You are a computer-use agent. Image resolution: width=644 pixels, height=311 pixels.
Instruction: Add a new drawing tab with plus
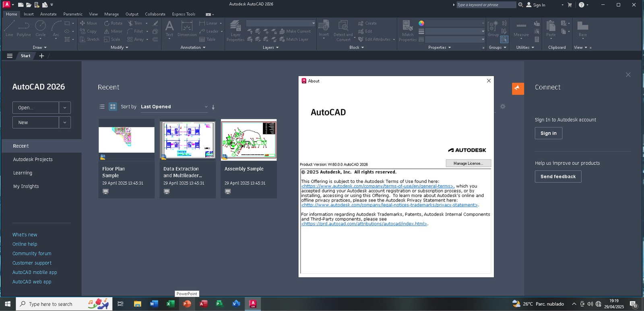click(41, 56)
